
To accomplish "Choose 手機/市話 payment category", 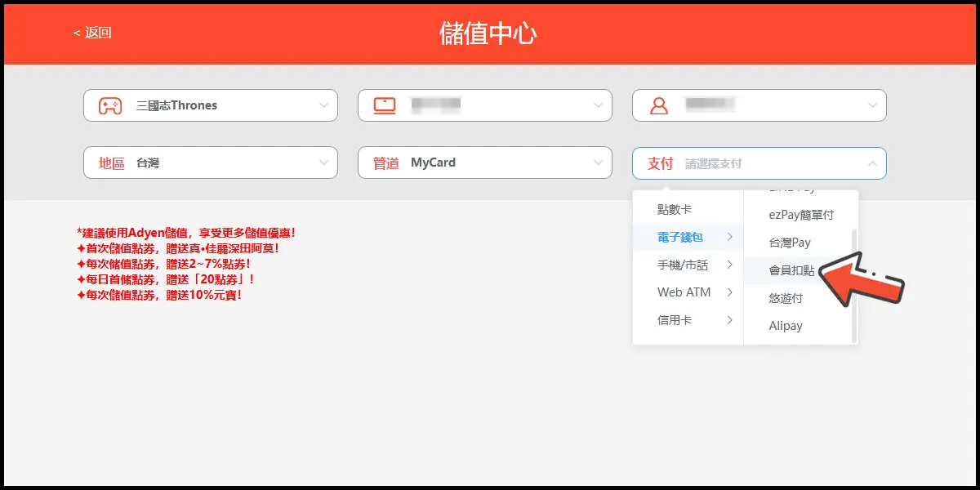I will [x=683, y=265].
